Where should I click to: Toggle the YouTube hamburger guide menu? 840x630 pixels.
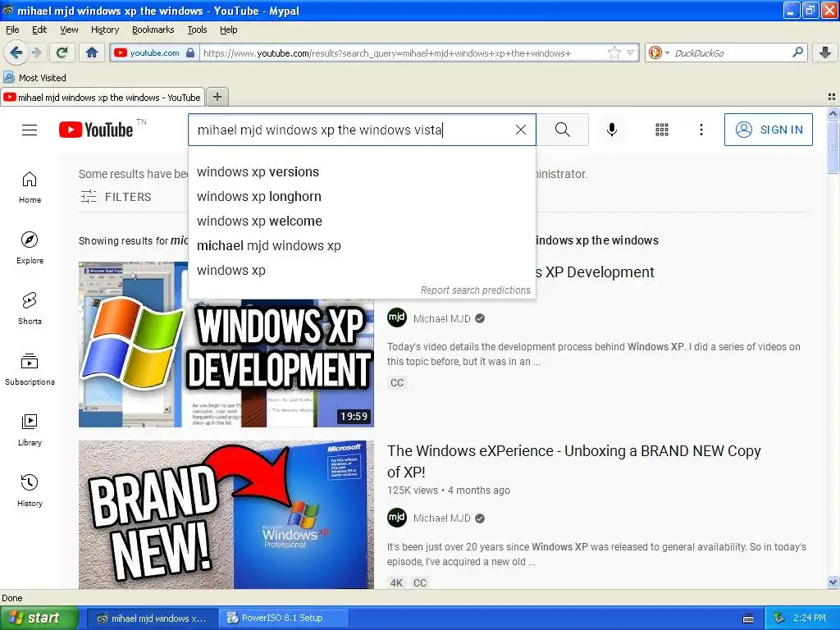pos(30,130)
